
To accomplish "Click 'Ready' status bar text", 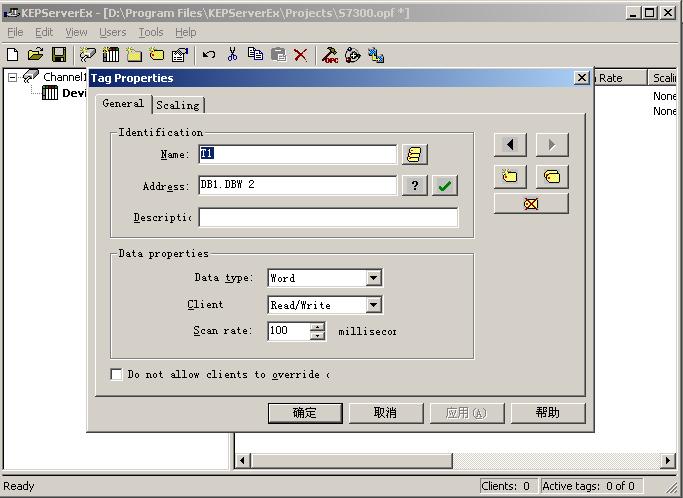I will coord(19,486).
